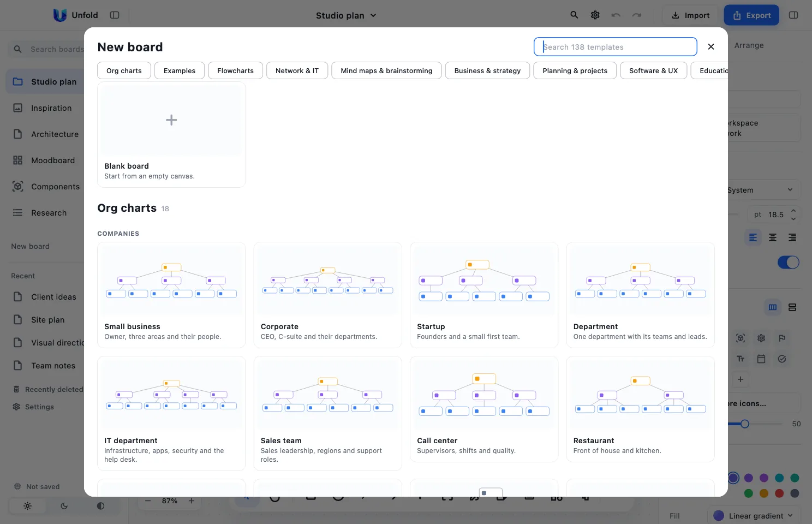Pick the flag icon in the right panel
The height and width of the screenshot is (524, 812).
tap(782, 338)
